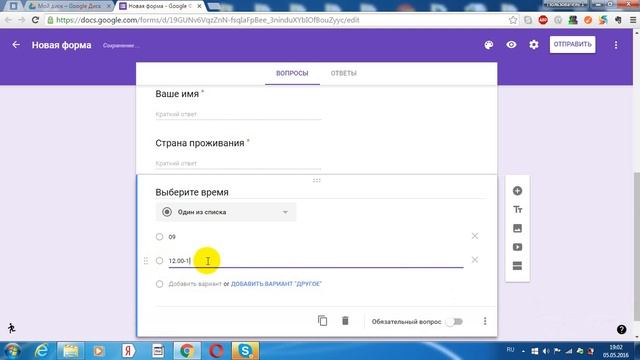Image resolution: width=640 pixels, height=360 pixels.
Task: Open the file explorer taskbar icon
Action: click(71, 351)
